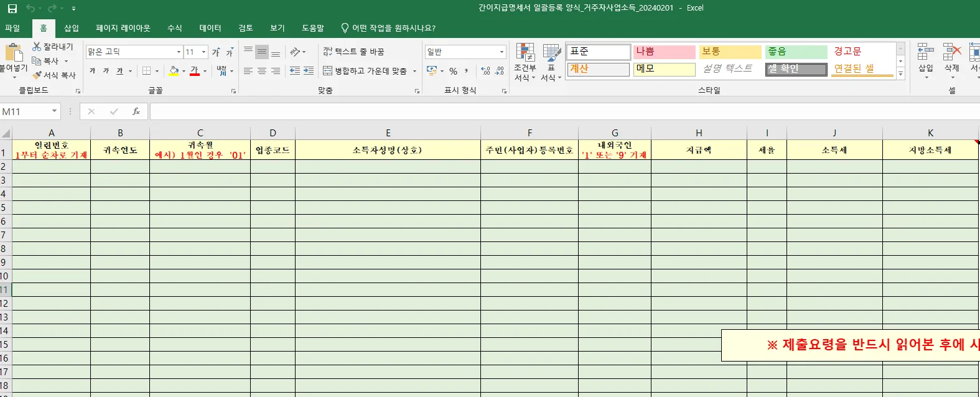Open the font name dropdown (맑은 고딕)
The image size is (980, 397).
pos(179,52)
